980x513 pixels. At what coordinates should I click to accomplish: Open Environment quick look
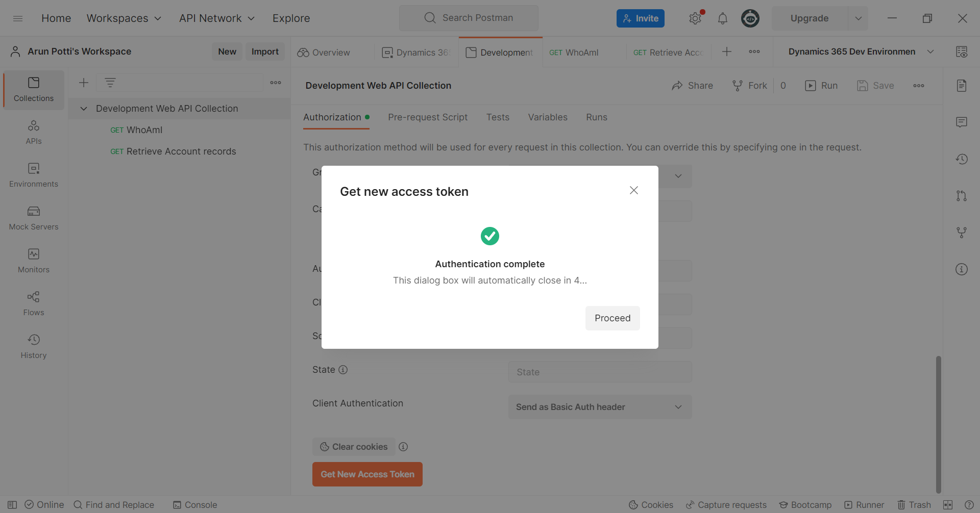click(962, 52)
